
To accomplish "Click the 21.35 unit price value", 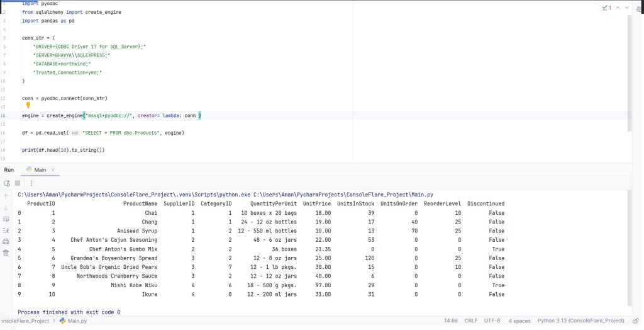I will pyautogui.click(x=323, y=249).
